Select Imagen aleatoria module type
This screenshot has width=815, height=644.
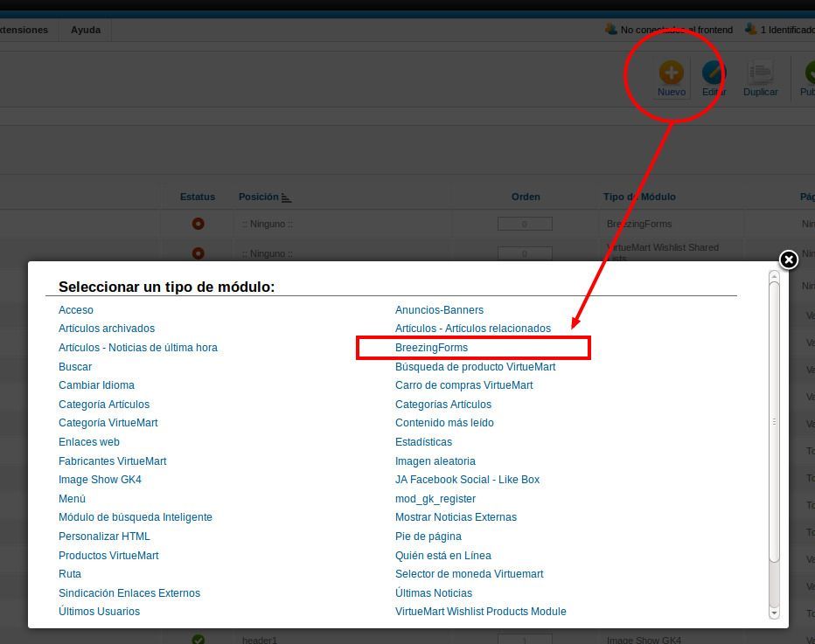click(x=435, y=461)
